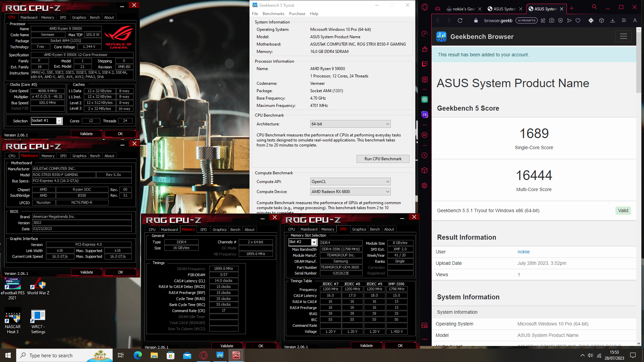Click Run CPU Benchmark button

click(383, 159)
